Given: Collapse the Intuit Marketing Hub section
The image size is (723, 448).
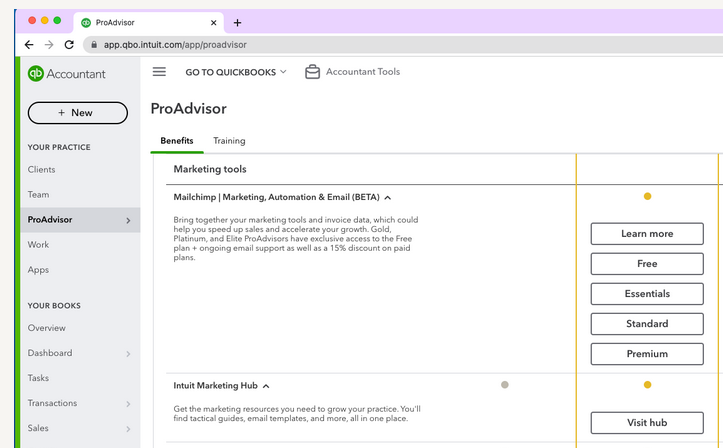Looking at the screenshot, I should (266, 386).
